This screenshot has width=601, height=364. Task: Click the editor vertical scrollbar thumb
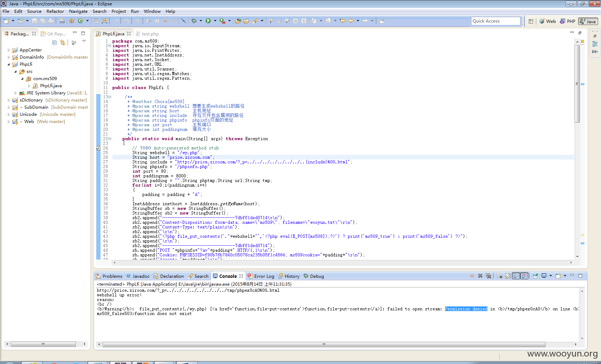coord(577,84)
